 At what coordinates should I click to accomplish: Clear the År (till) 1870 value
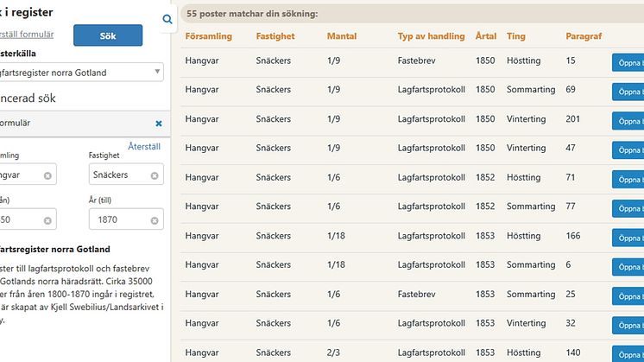(x=155, y=220)
